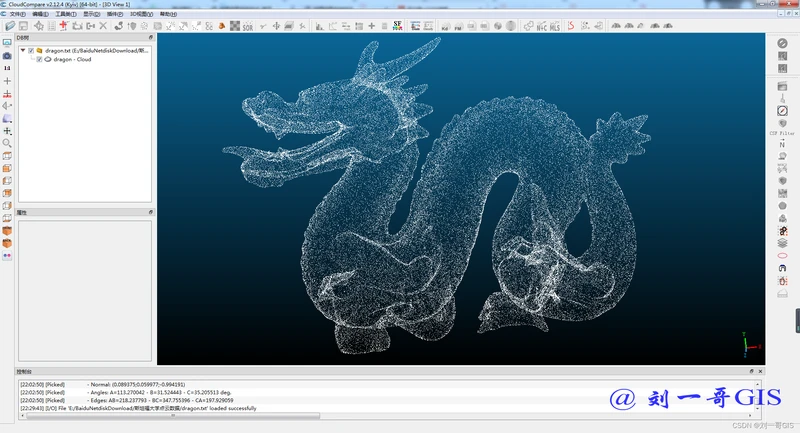Click the Kd plugin icon
This screenshot has height=433, width=800.
(445, 27)
